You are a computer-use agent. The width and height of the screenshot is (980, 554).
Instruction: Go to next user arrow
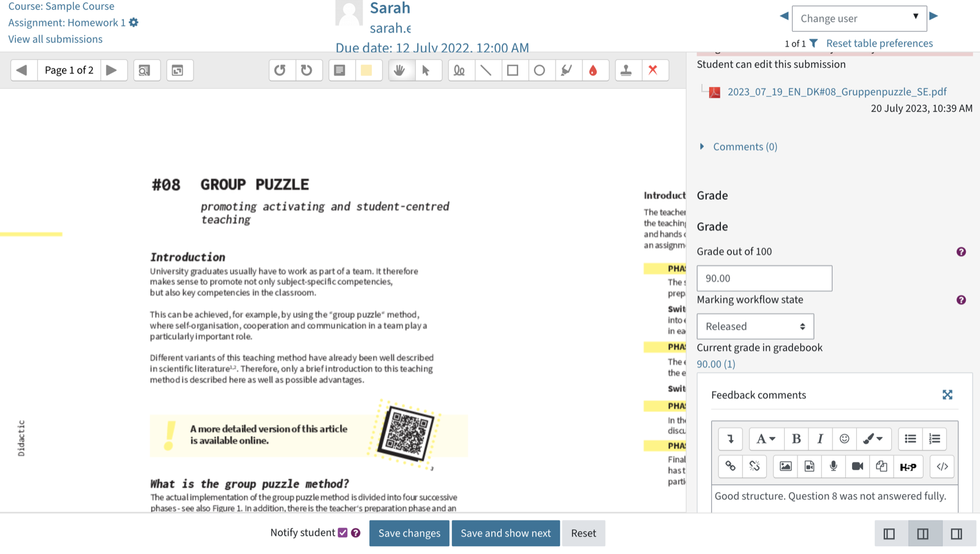click(933, 16)
